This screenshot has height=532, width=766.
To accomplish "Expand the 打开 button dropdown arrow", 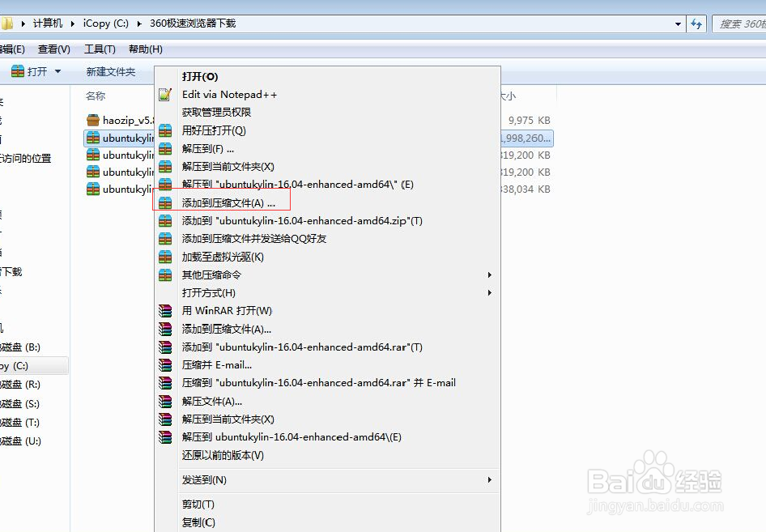I will tap(57, 71).
